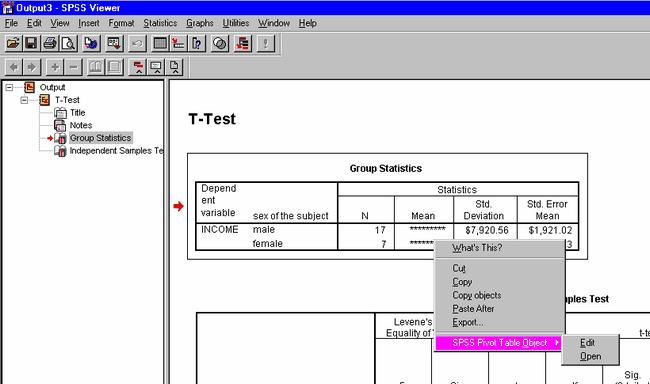Select Notes item in outline tree
The width and height of the screenshot is (650, 384).
pyautogui.click(x=81, y=125)
